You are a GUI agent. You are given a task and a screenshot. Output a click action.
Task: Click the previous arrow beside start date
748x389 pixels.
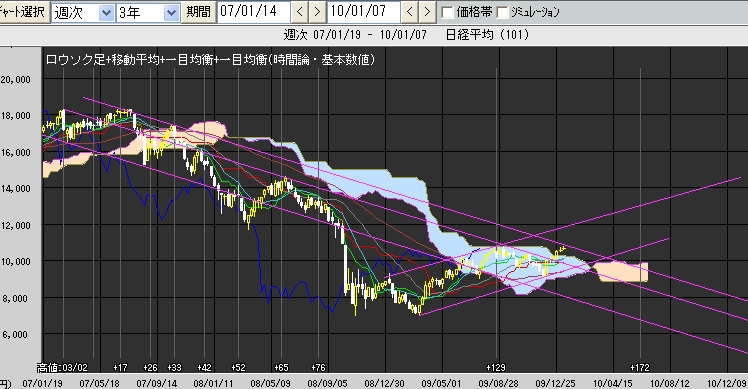pyautogui.click(x=300, y=12)
